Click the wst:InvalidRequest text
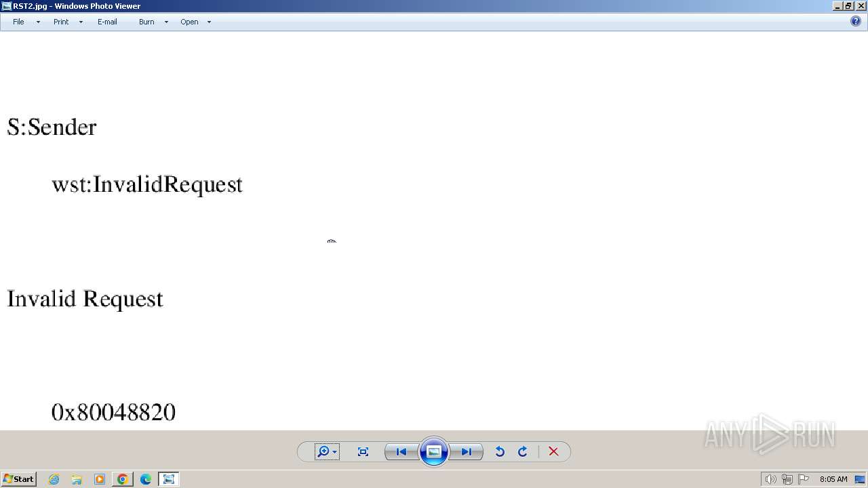The width and height of the screenshot is (868, 488). [x=147, y=184]
